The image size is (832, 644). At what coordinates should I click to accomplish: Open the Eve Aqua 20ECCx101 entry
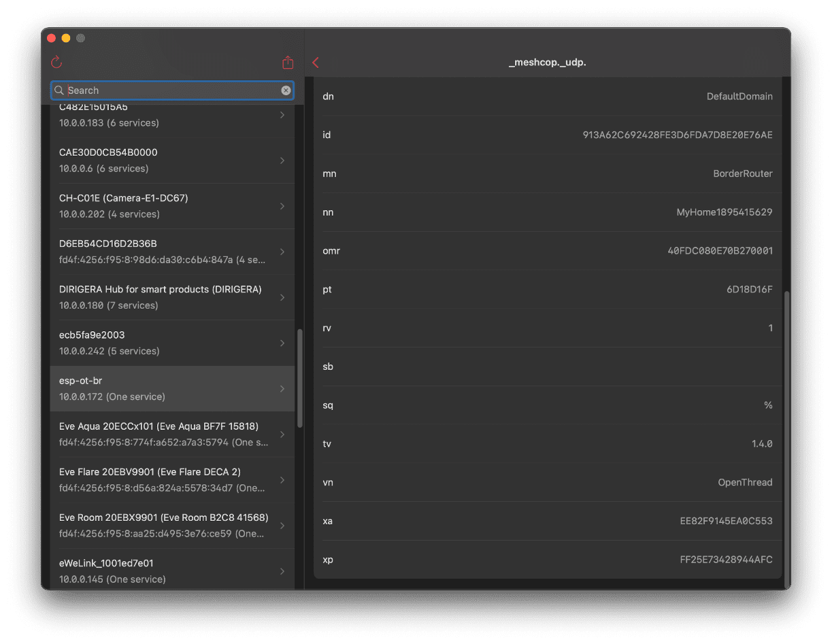coord(163,435)
